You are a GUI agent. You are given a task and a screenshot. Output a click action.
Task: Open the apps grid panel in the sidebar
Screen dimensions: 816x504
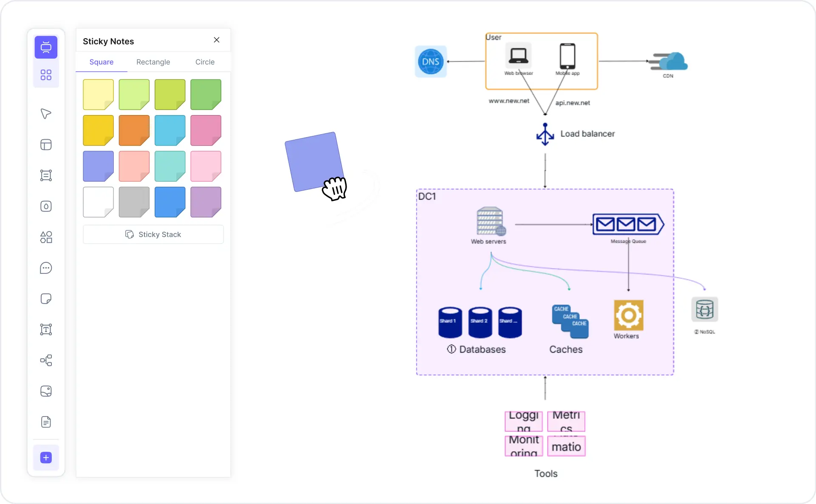[x=45, y=75]
